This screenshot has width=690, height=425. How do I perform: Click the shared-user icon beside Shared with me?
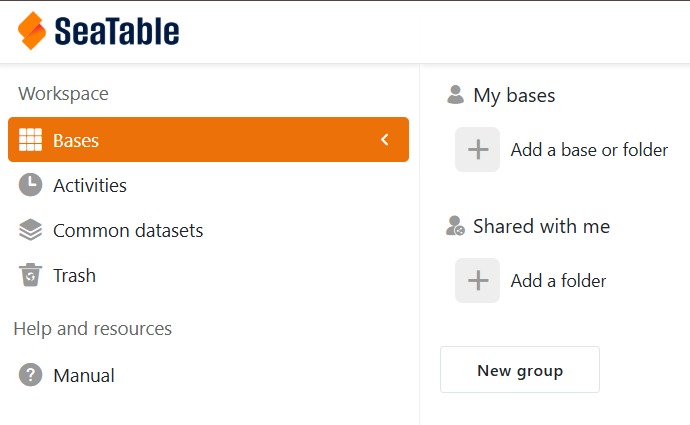pyautogui.click(x=455, y=226)
